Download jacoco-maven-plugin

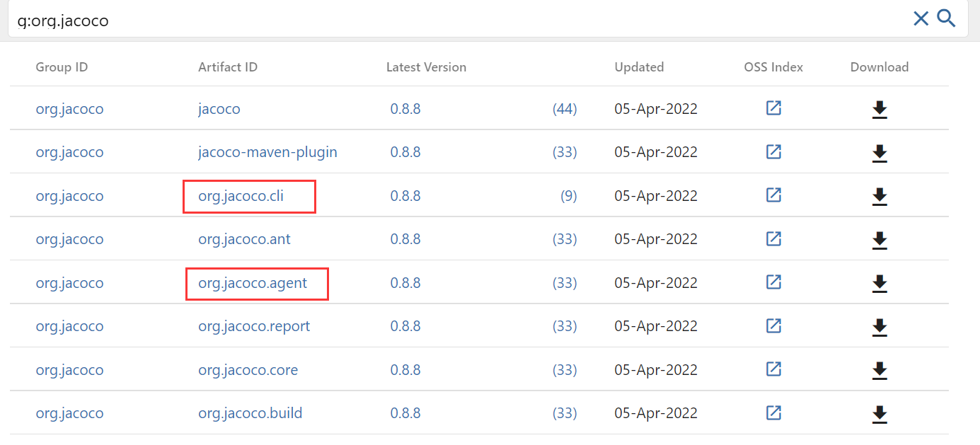pos(880,153)
